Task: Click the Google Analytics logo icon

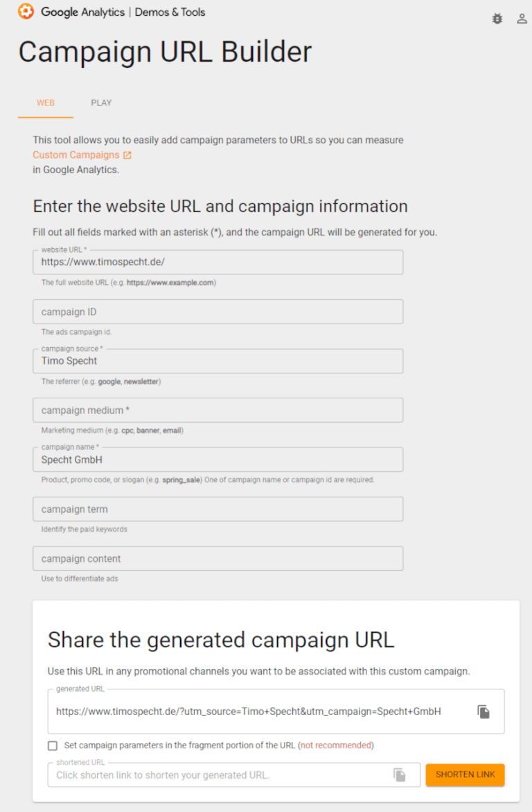Action: tap(26, 11)
